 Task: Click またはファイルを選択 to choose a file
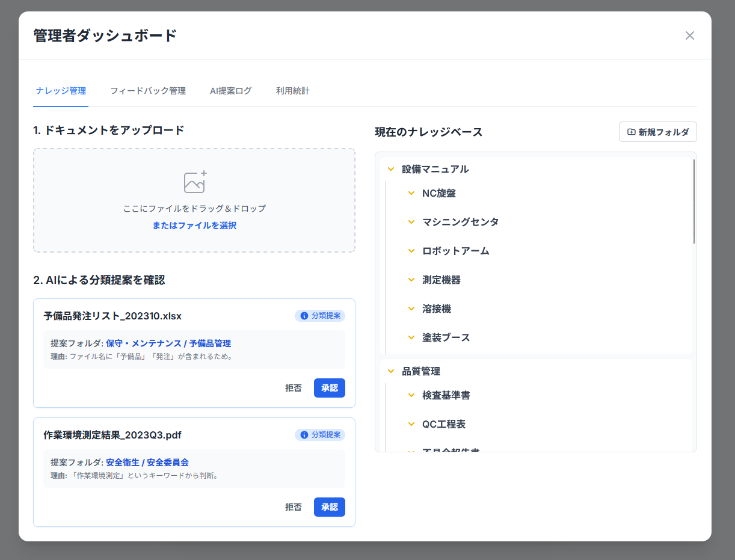pyautogui.click(x=194, y=225)
